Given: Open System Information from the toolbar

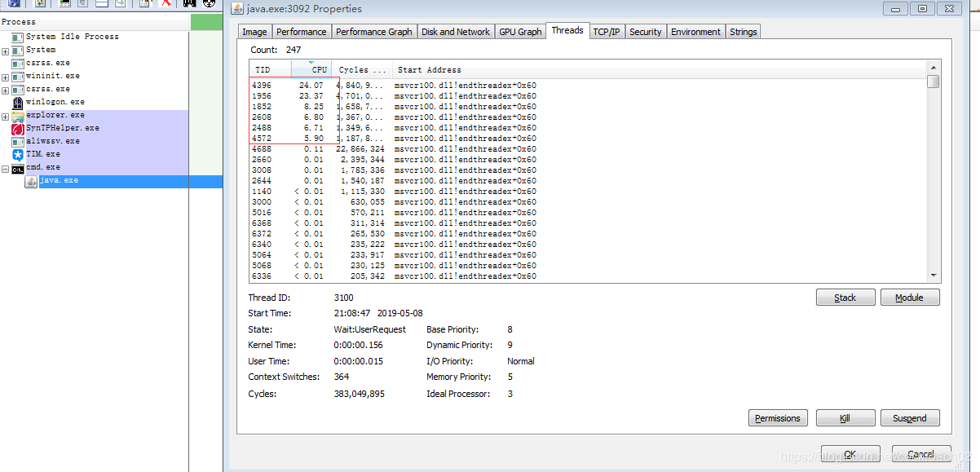Looking at the screenshot, I should [65, 4].
